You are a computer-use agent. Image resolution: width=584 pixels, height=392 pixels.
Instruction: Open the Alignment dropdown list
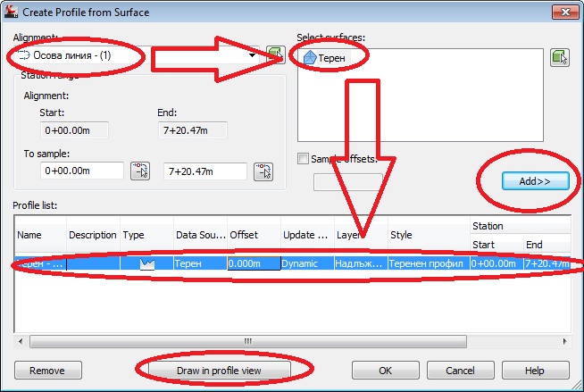point(252,55)
